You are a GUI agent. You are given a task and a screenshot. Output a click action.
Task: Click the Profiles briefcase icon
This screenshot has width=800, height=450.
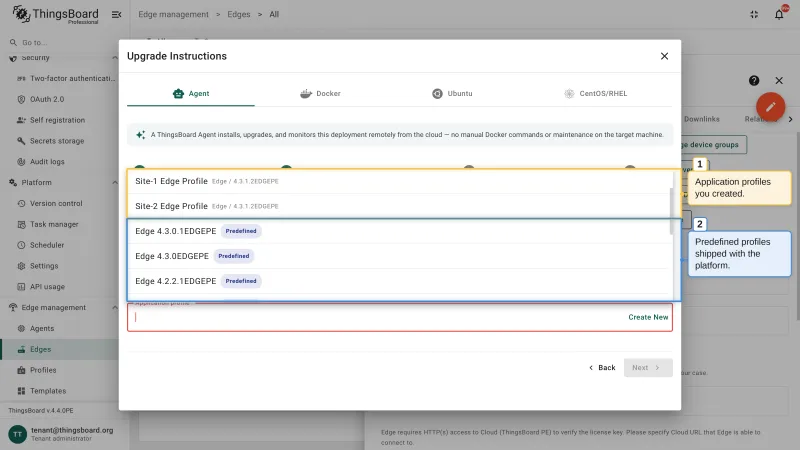click(x=21, y=370)
